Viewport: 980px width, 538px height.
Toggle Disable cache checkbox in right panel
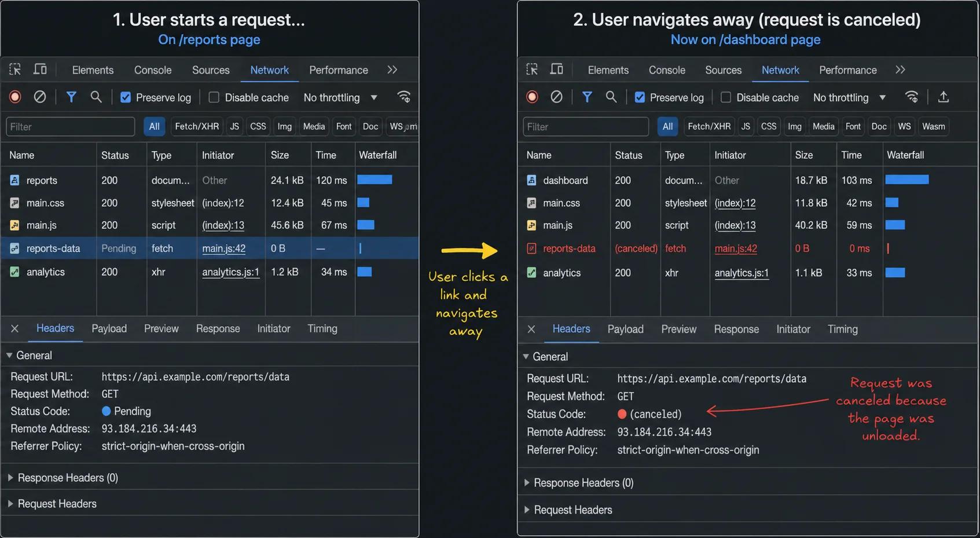coord(725,97)
